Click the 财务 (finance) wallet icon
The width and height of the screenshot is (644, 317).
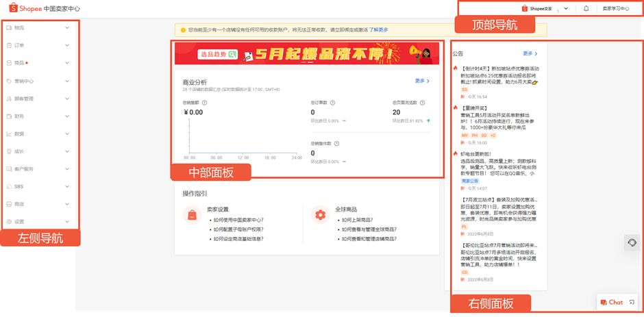click(9, 116)
